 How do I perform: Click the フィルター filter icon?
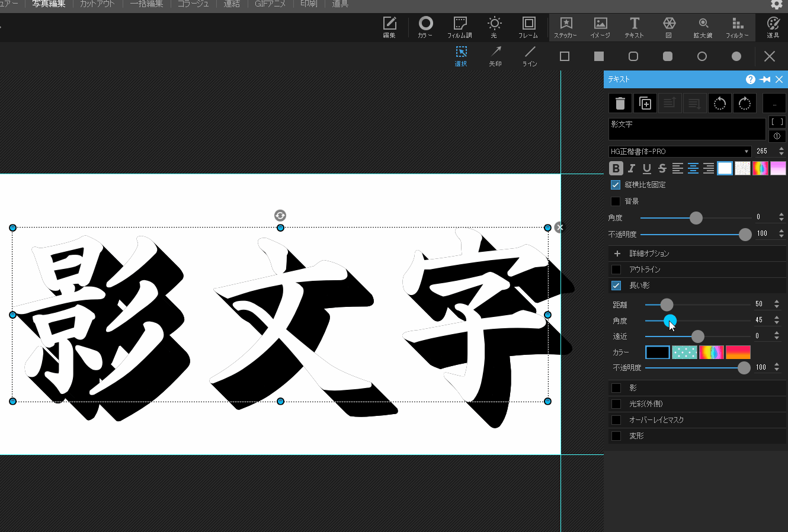pyautogui.click(x=737, y=27)
